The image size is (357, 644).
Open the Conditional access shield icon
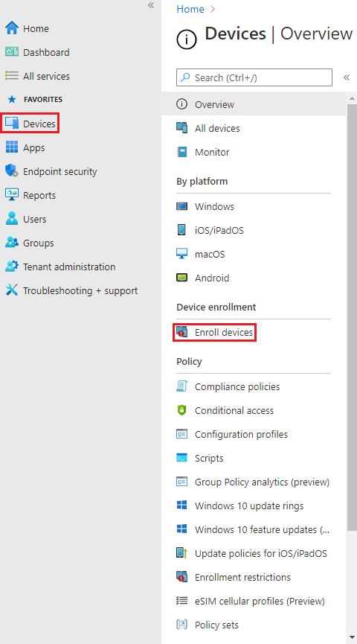coord(181,410)
